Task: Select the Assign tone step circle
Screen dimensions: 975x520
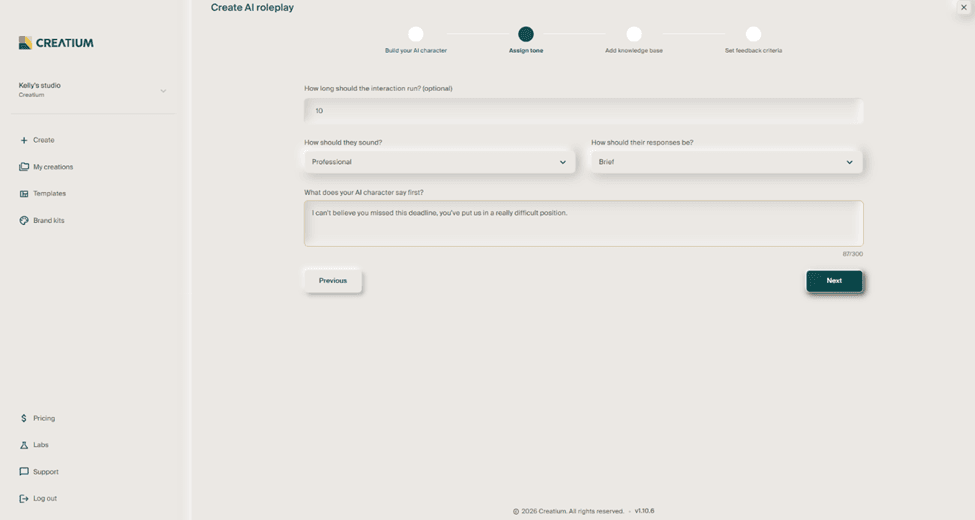Action: 526,34
